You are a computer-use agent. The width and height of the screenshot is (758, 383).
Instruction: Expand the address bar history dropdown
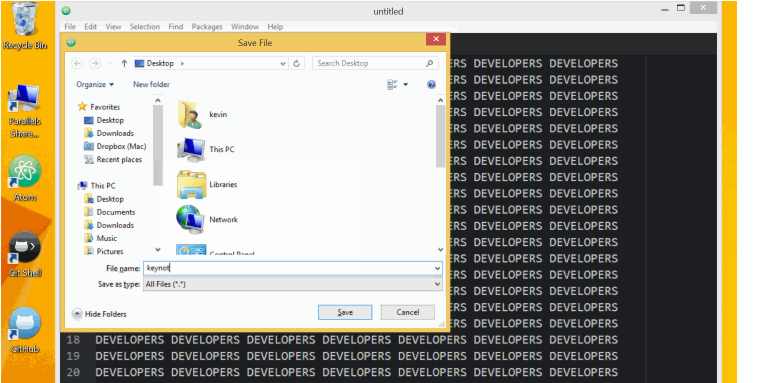pyautogui.click(x=283, y=63)
